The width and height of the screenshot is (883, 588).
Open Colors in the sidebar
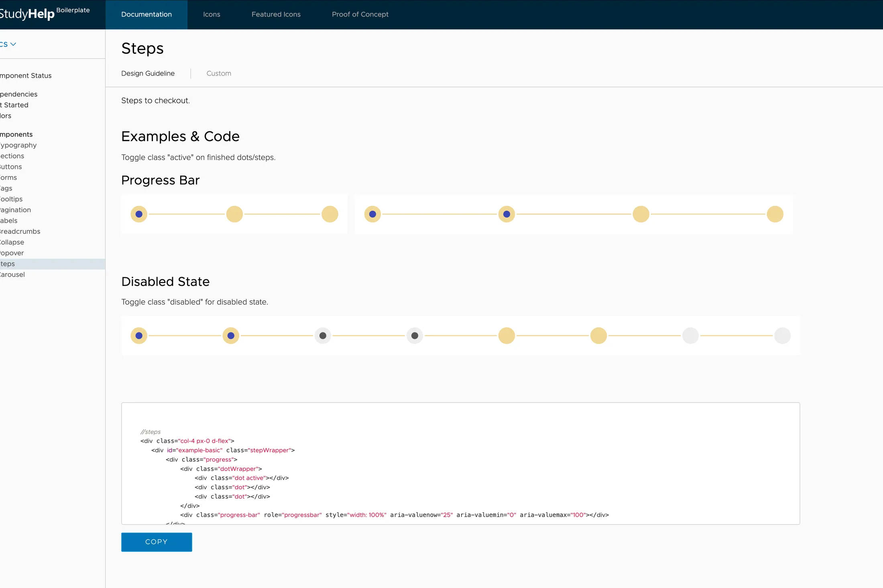(6, 116)
